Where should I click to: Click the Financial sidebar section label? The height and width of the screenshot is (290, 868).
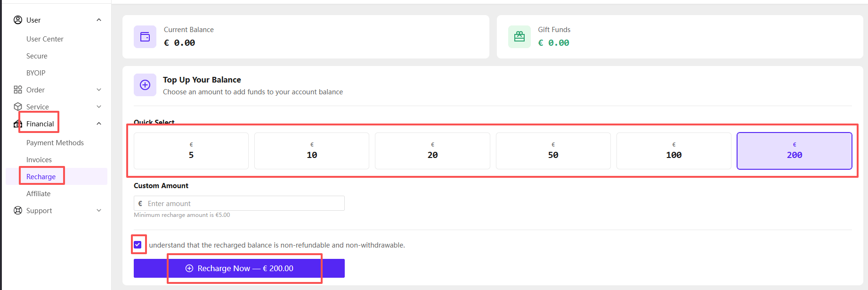tap(40, 124)
